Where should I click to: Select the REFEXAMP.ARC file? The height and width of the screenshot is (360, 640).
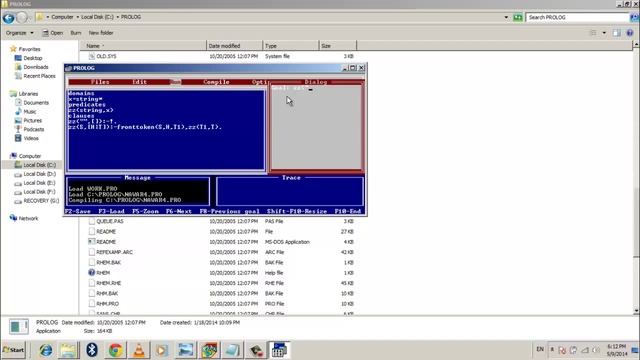(114, 252)
